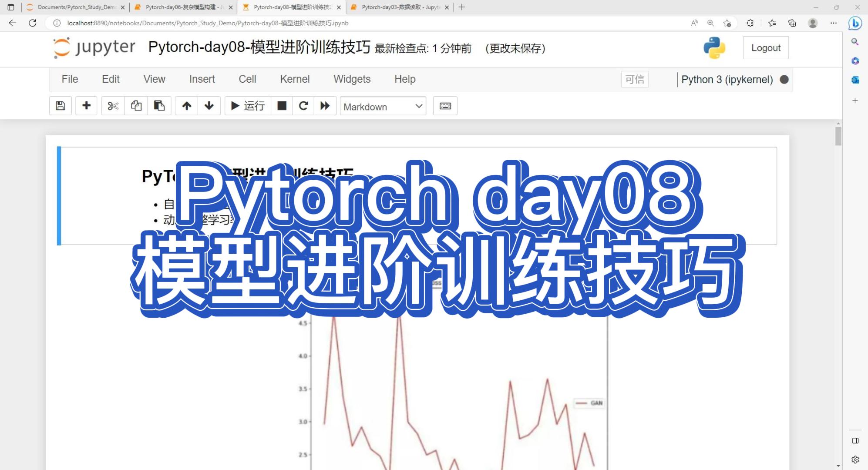The image size is (868, 470).
Task: Cut selected cells with scissors icon
Action: pyautogui.click(x=113, y=106)
